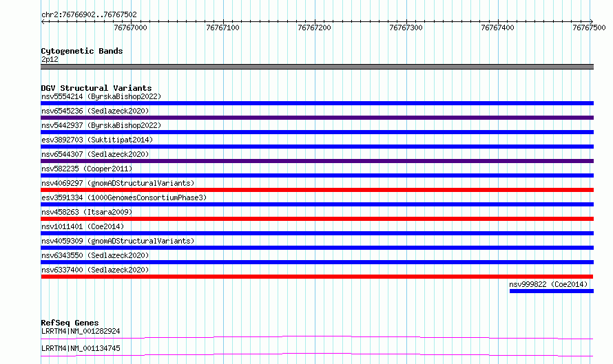This screenshot has height=364, width=613.
Task: Click the blue bar under nsv5554214
Action: (317, 103)
